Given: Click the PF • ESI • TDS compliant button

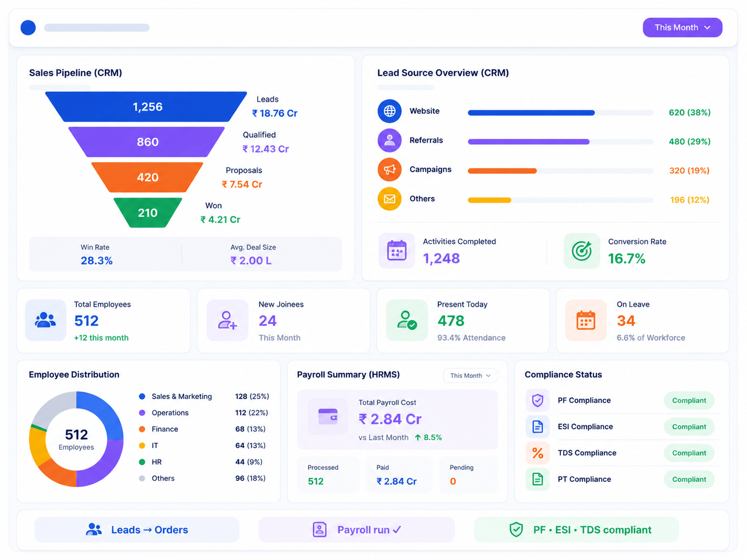Looking at the screenshot, I should pyautogui.click(x=576, y=530).
